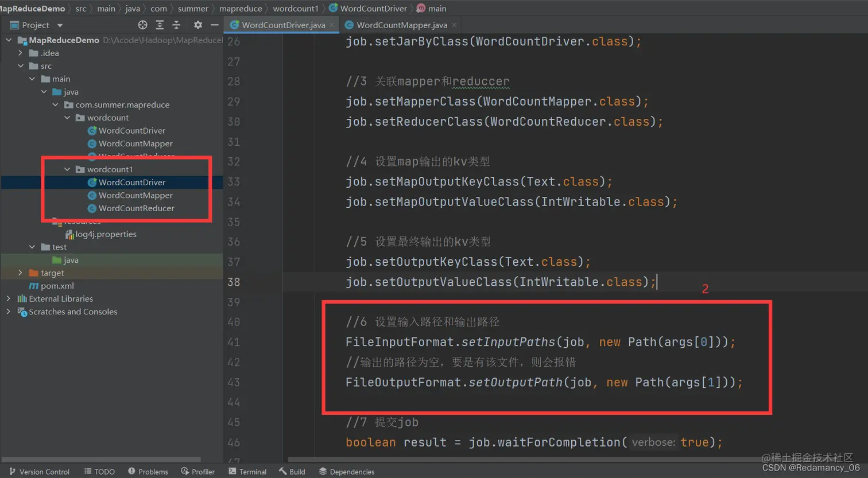
Task: Click line number 41 in gutter
Action: pos(234,342)
